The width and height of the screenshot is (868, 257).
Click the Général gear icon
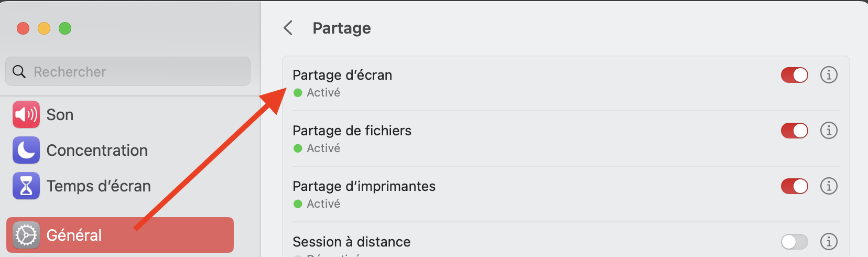(26, 235)
